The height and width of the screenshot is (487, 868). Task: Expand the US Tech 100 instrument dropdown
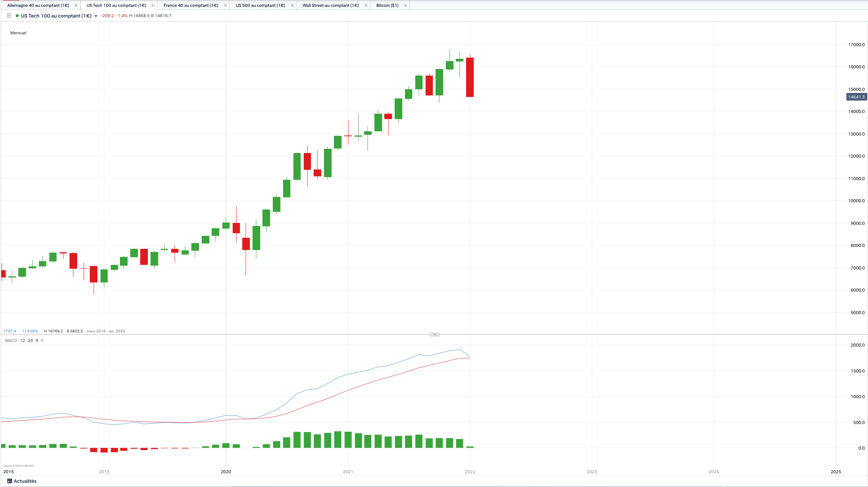click(x=96, y=16)
